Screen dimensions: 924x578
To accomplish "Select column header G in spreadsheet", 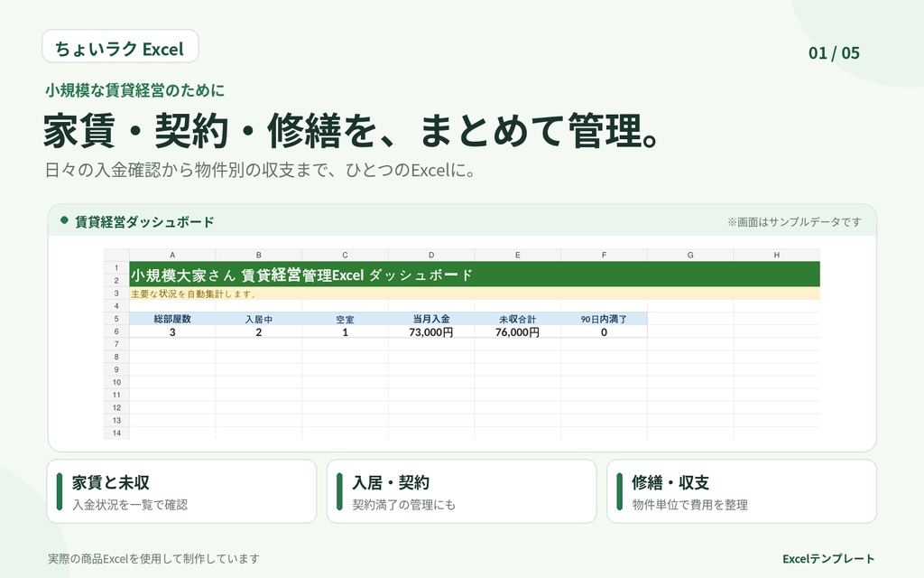I will tap(690, 255).
